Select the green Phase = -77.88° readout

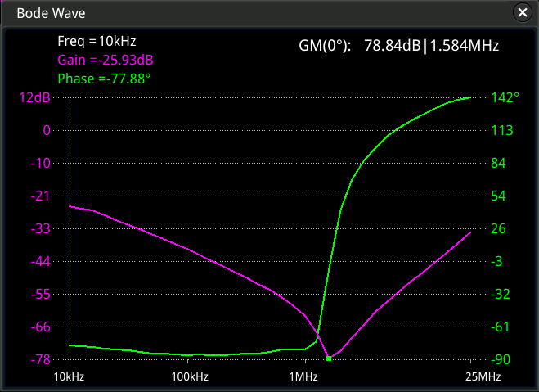coord(104,79)
